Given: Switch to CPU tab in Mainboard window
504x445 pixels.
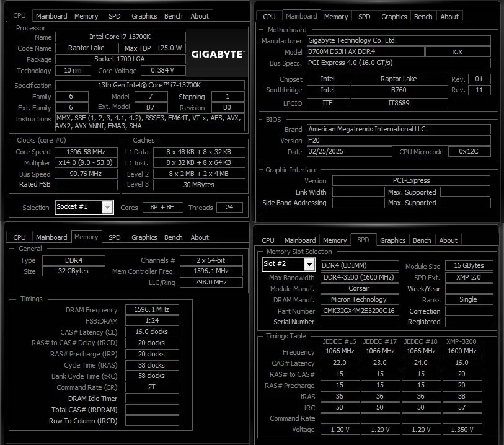Looking at the screenshot, I should click(x=269, y=17).
